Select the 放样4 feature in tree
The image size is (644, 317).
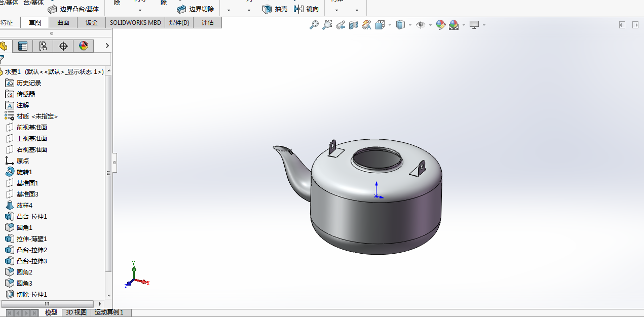pyautogui.click(x=24, y=205)
